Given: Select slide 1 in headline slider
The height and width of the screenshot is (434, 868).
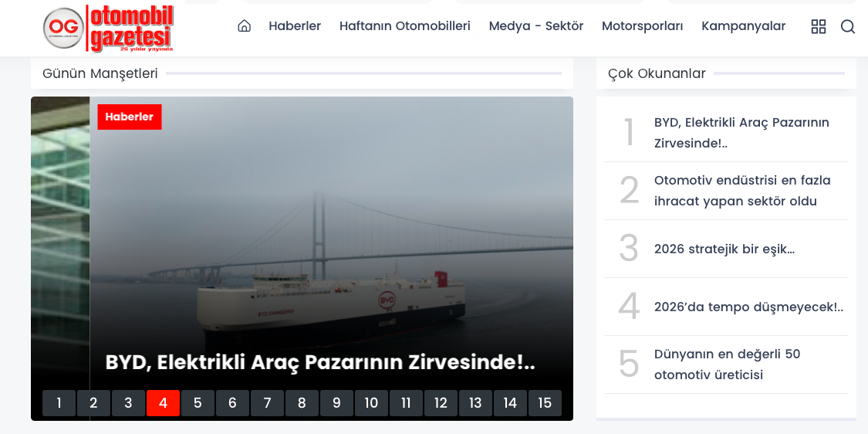Looking at the screenshot, I should (x=59, y=403).
